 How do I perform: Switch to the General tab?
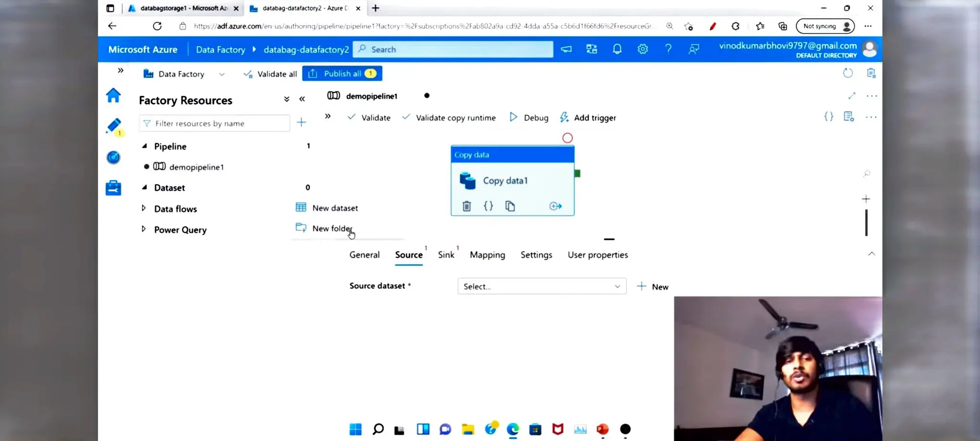(x=365, y=255)
